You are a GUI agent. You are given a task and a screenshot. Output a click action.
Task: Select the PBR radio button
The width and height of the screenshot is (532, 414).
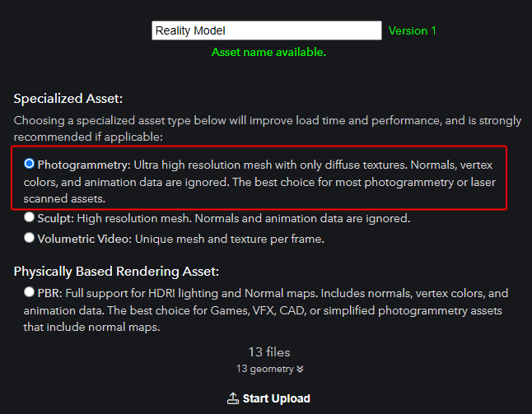[x=29, y=292]
